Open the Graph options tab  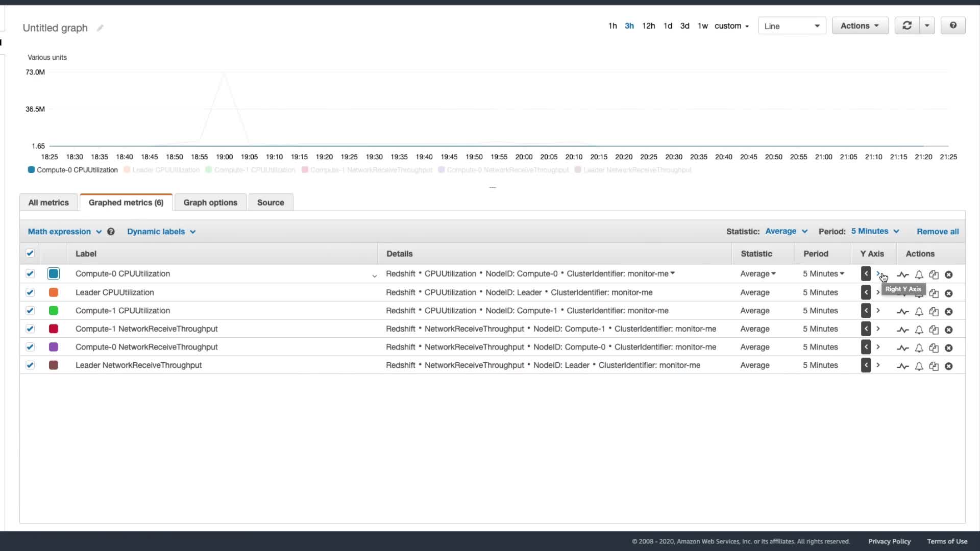click(x=210, y=203)
